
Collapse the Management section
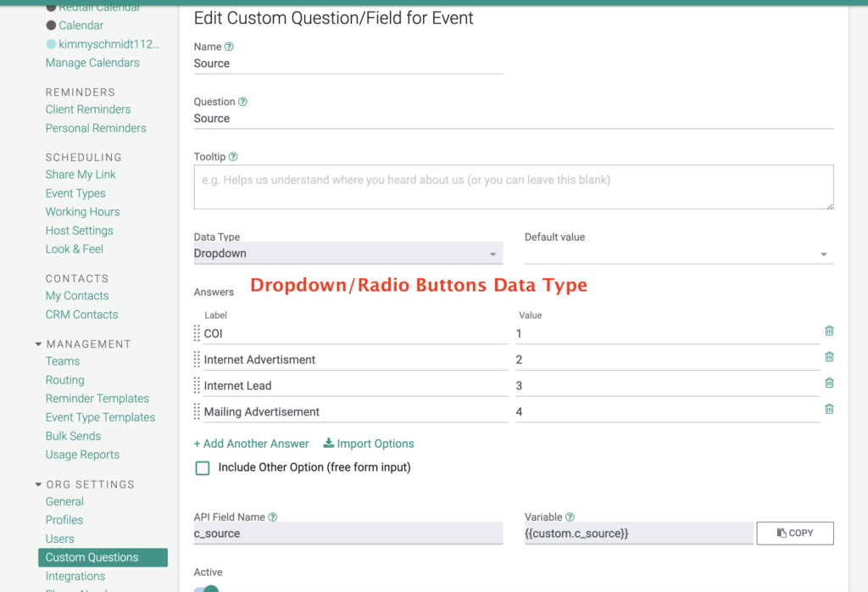coord(38,343)
